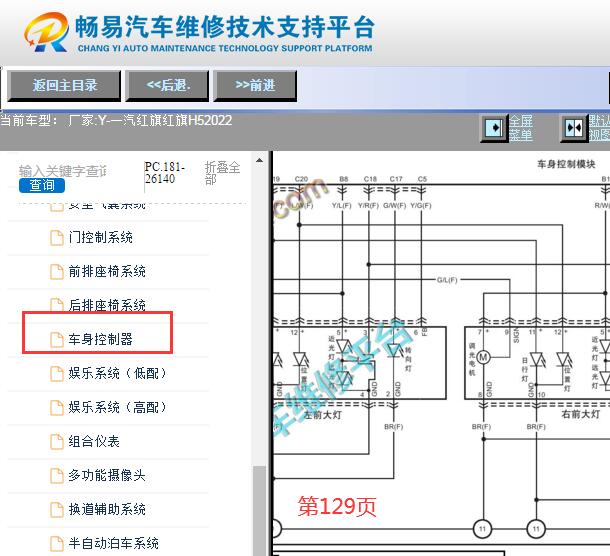Open 换道辅助系统 tree item
Viewport: 610px width, 556px height.
(107, 509)
